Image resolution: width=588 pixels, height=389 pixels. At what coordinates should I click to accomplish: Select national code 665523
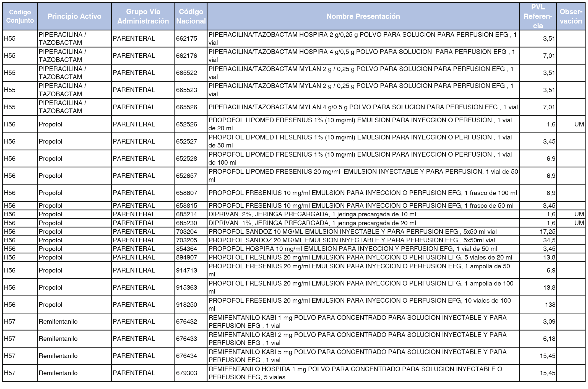pos(187,90)
